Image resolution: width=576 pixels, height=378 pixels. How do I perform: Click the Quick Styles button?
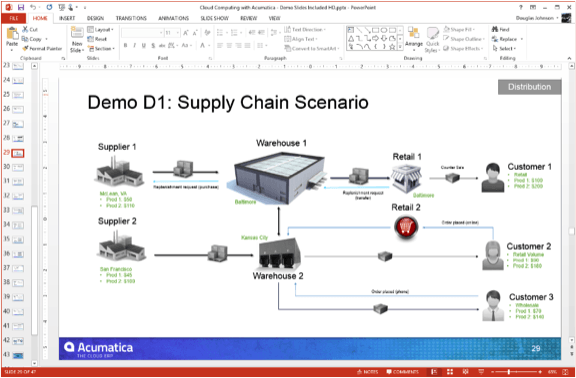[433, 39]
